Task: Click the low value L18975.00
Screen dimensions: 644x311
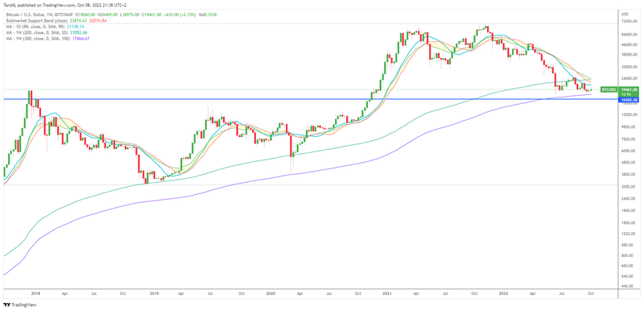Action: tap(130, 15)
